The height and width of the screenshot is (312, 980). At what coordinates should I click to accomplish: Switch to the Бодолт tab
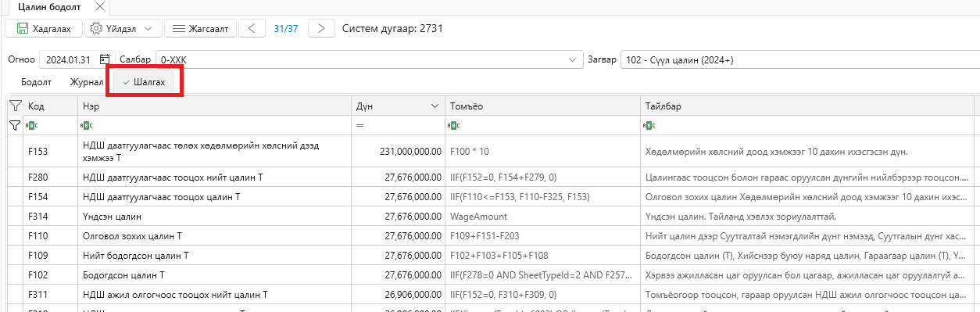[37, 82]
